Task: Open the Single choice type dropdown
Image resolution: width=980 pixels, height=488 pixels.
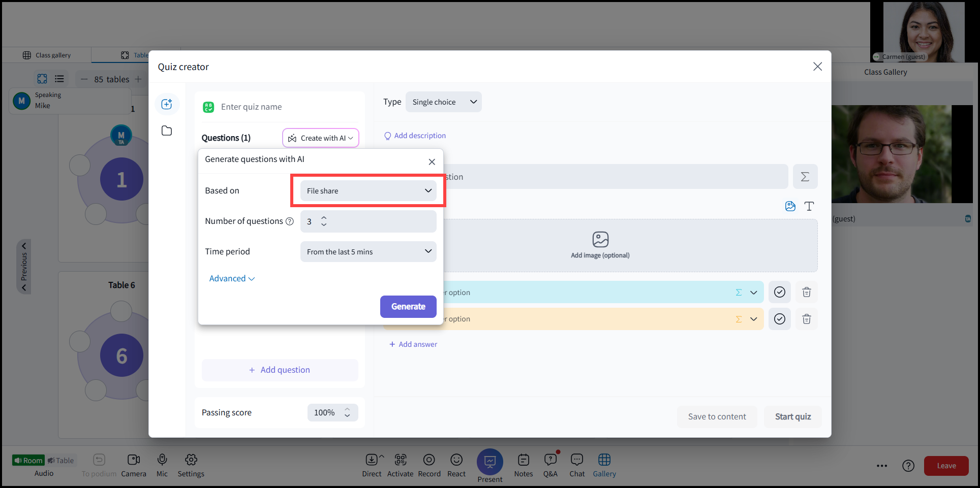Action: coord(444,102)
